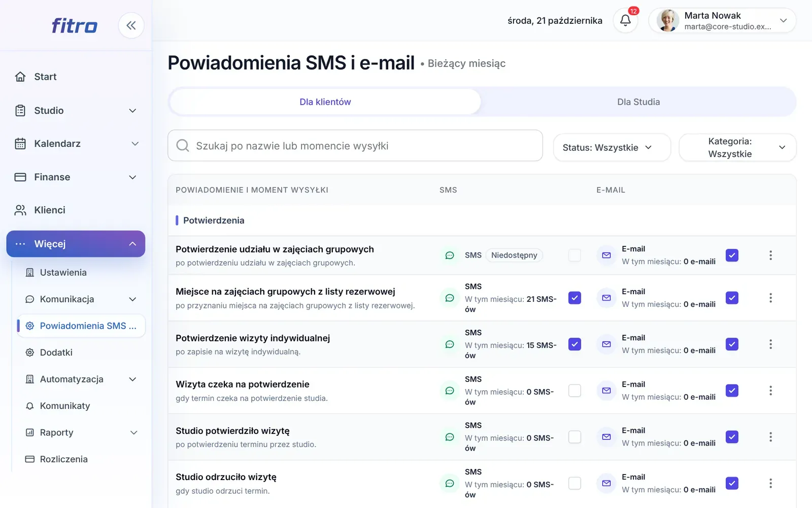The height and width of the screenshot is (508, 812).
Task: Enable SMS for Wizyta czeka na potwierdzenie
Action: (574, 390)
